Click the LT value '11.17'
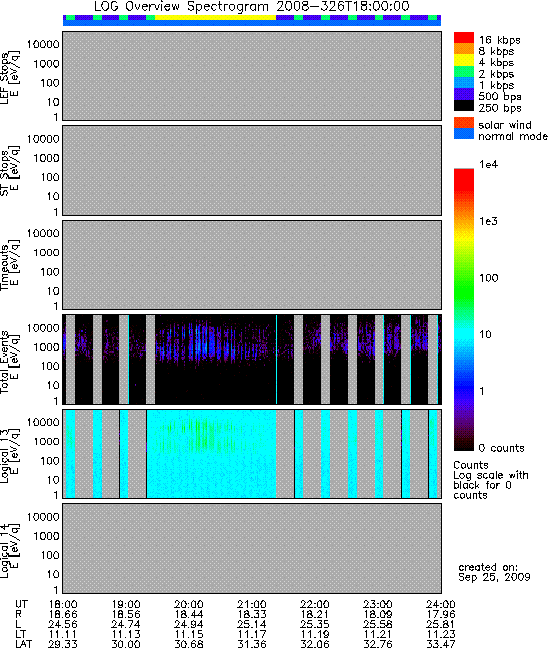Screen dimensions: 548x648 (252, 634)
